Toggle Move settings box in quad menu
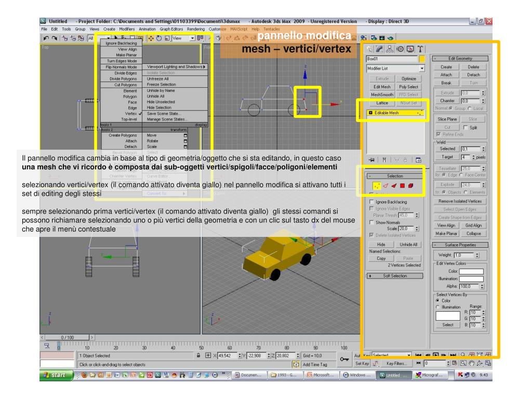The width and height of the screenshot is (532, 399). pyautogui.click(x=185, y=135)
